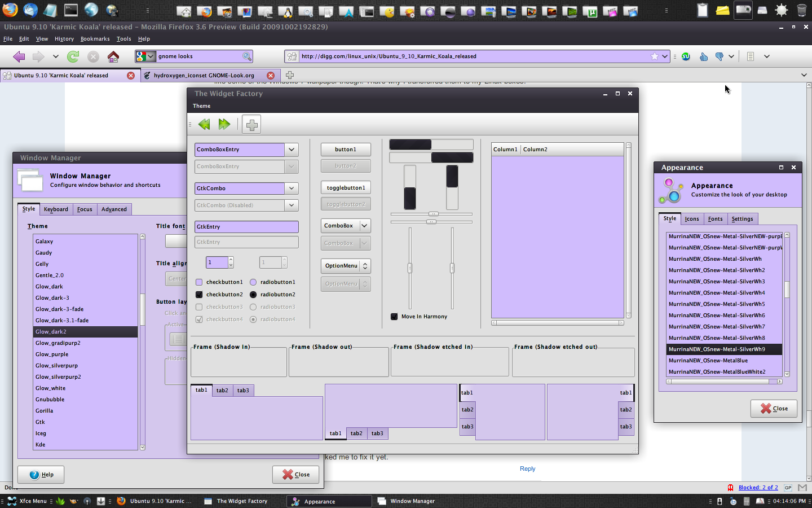Open the clipboard manager in panel
Image resolution: width=812 pixels, height=508 pixels.
703,10
